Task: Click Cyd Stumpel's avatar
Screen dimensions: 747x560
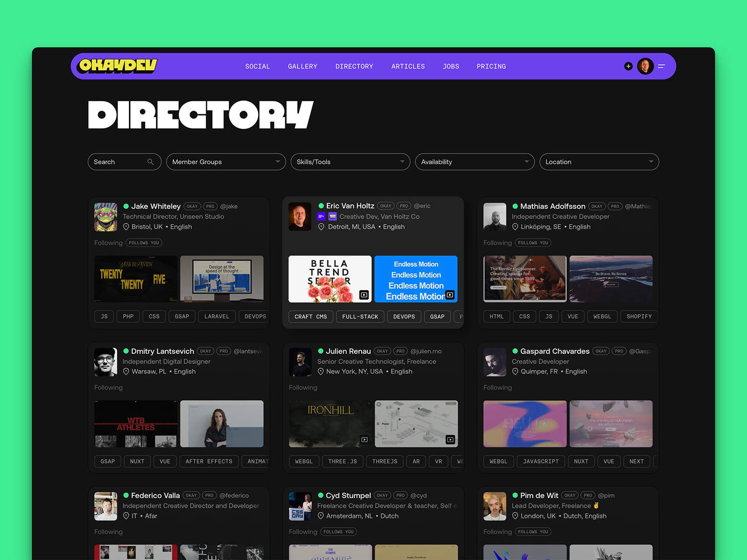Action: tap(300, 506)
